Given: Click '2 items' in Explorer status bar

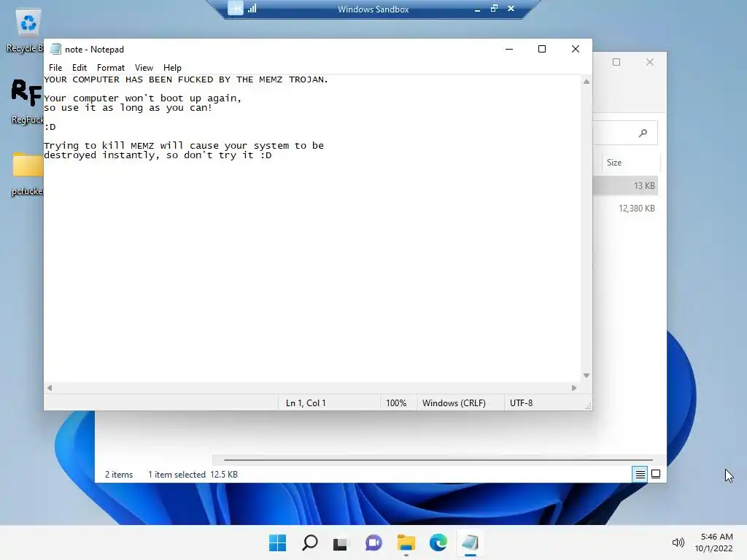Looking at the screenshot, I should [x=119, y=475].
